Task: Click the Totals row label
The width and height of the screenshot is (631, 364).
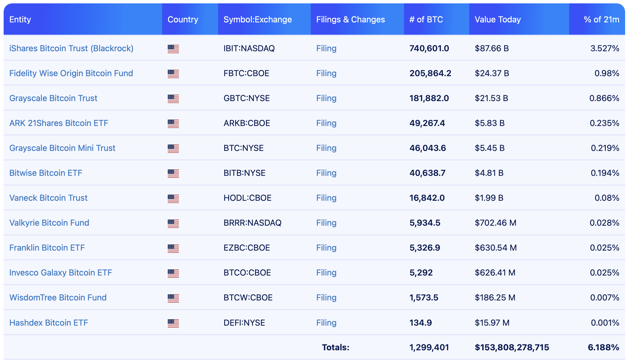Action: point(335,347)
